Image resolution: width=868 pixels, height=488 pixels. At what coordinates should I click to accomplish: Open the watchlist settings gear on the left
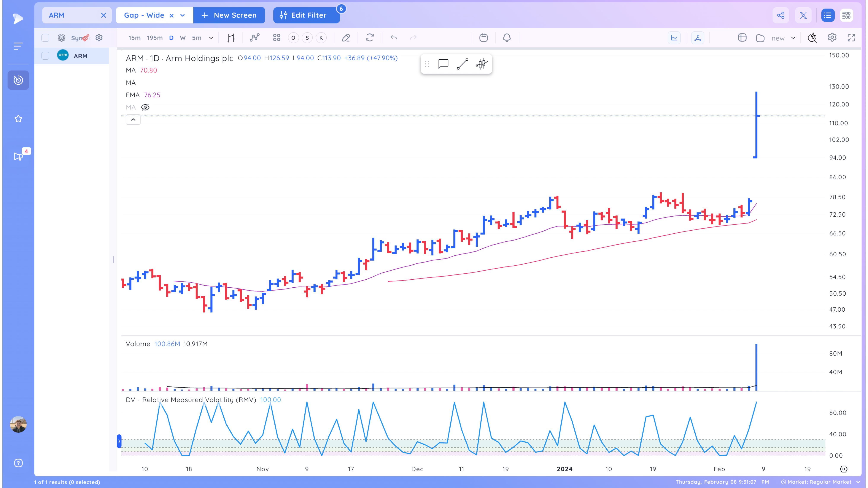click(61, 38)
